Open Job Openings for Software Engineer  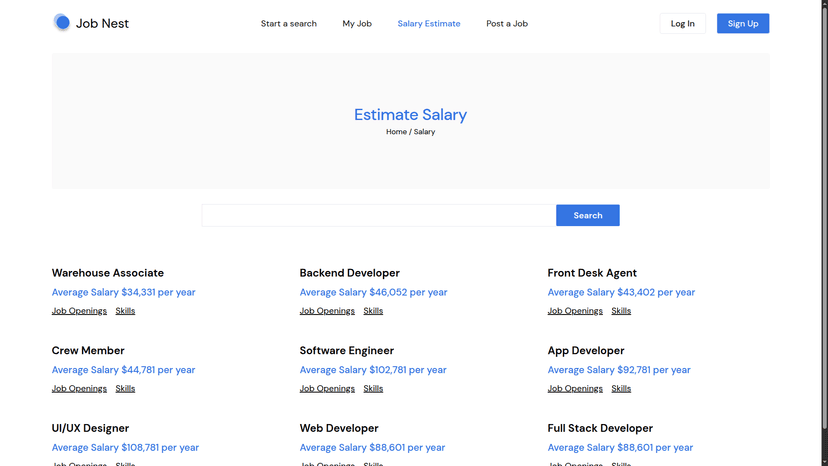coord(327,388)
